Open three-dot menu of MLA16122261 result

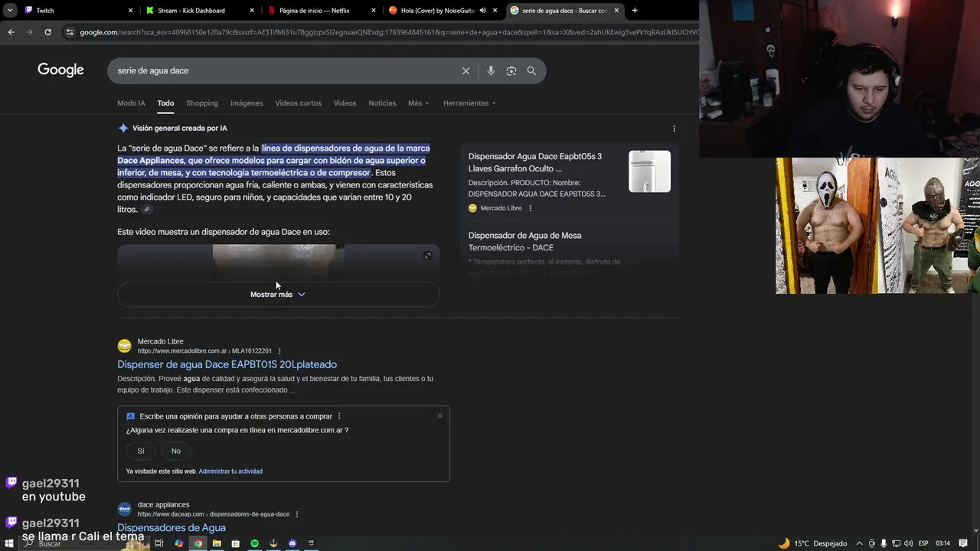pyautogui.click(x=279, y=351)
